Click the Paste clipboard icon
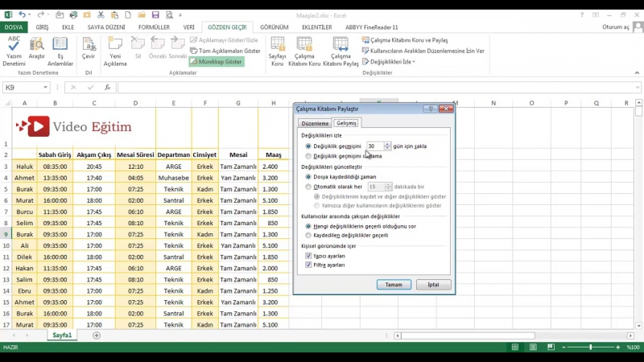 114,15
